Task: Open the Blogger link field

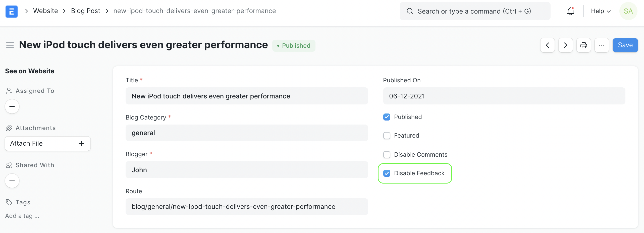Action: tap(247, 170)
